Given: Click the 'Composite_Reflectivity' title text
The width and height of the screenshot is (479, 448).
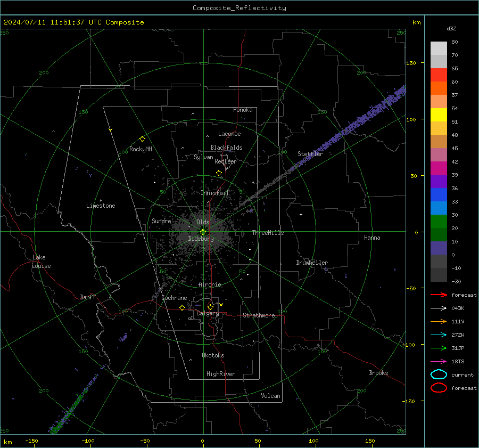Looking at the screenshot, I should (x=240, y=8).
